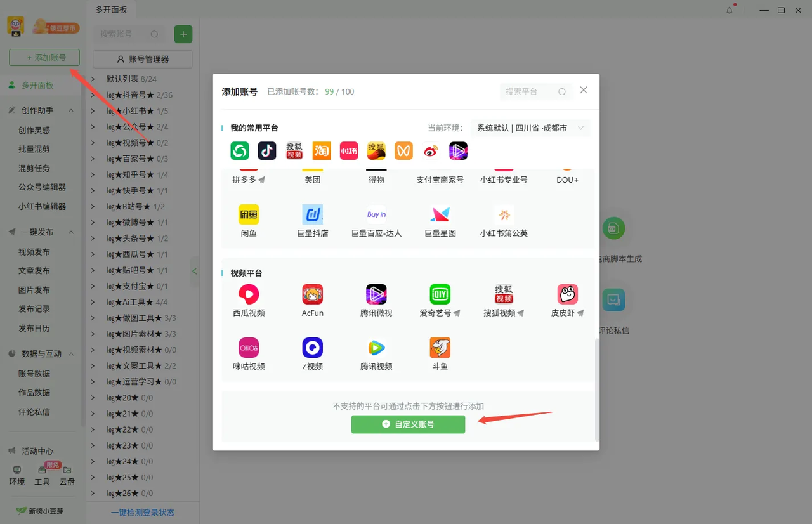Screen dimensions: 812x524
Task: Select the log★运营学习★ 0/0 row
Action: click(x=143, y=382)
